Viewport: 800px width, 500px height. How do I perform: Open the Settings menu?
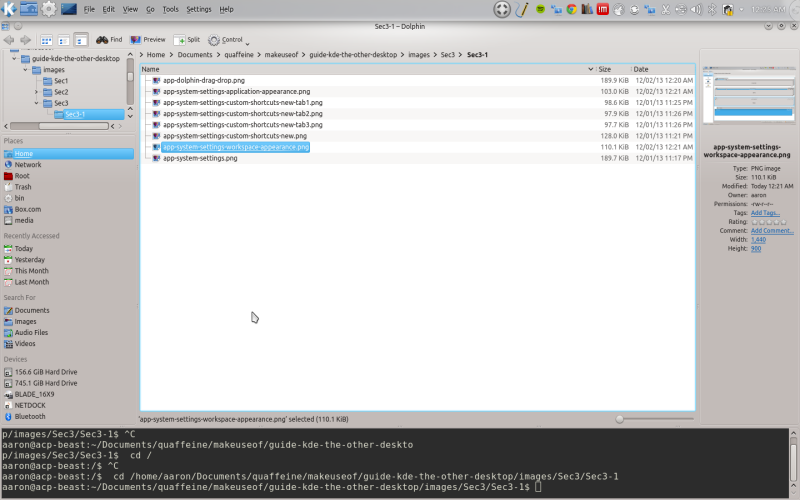[198, 9]
